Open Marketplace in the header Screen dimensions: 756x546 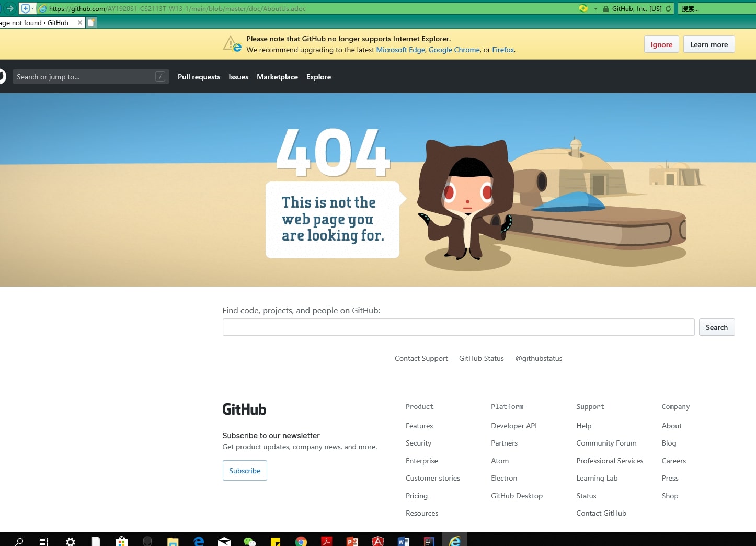[x=277, y=77]
